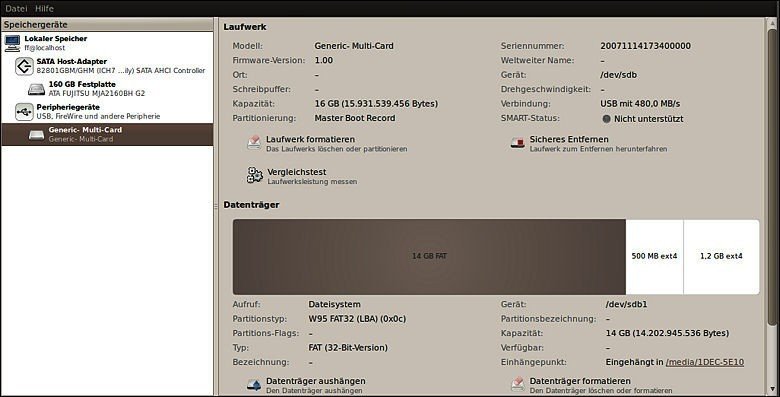Select the 500 MB ext4 partition block
Viewport: 780px width, 397px height.
pos(654,256)
